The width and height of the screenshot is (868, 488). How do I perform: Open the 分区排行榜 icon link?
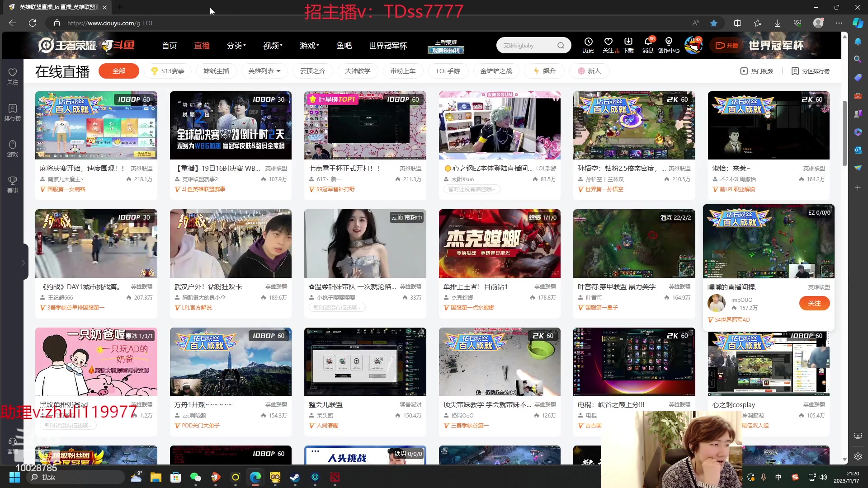tap(811, 71)
